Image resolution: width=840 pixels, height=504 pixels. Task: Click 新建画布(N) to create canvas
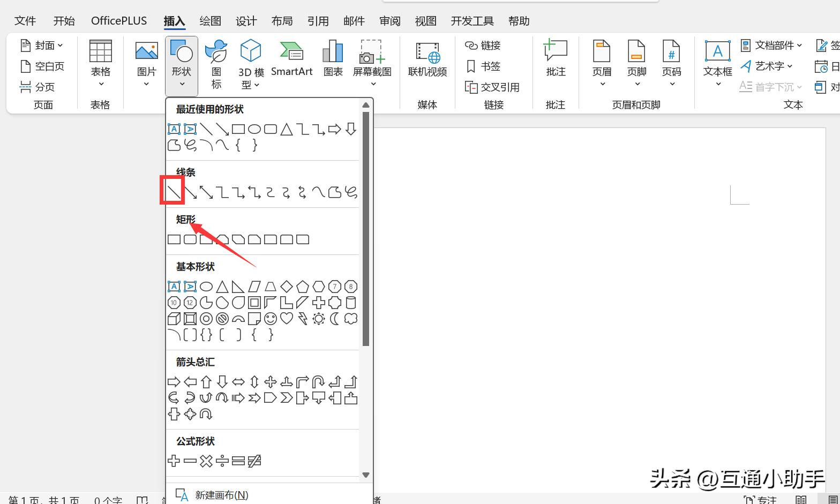coord(221,495)
